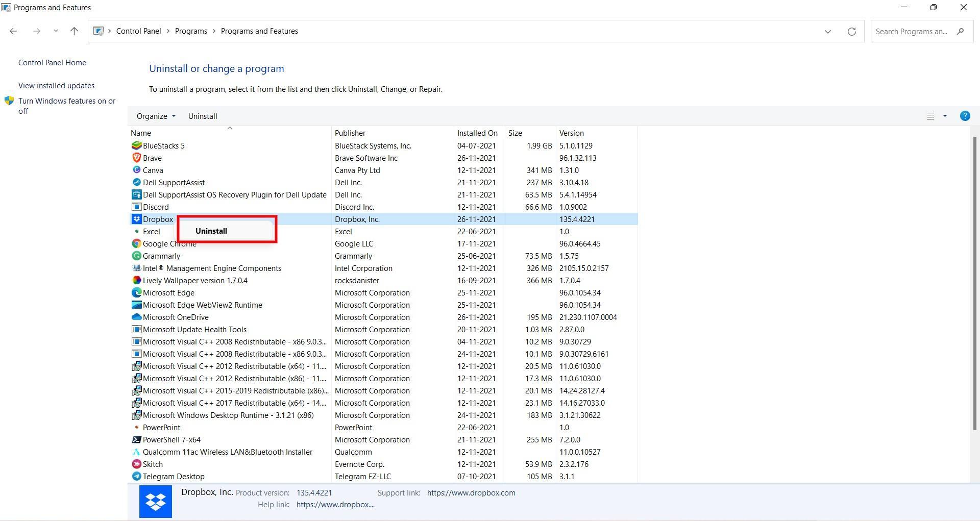This screenshot has height=521, width=980.
Task: Expand the address bar history dropdown
Action: point(827,32)
